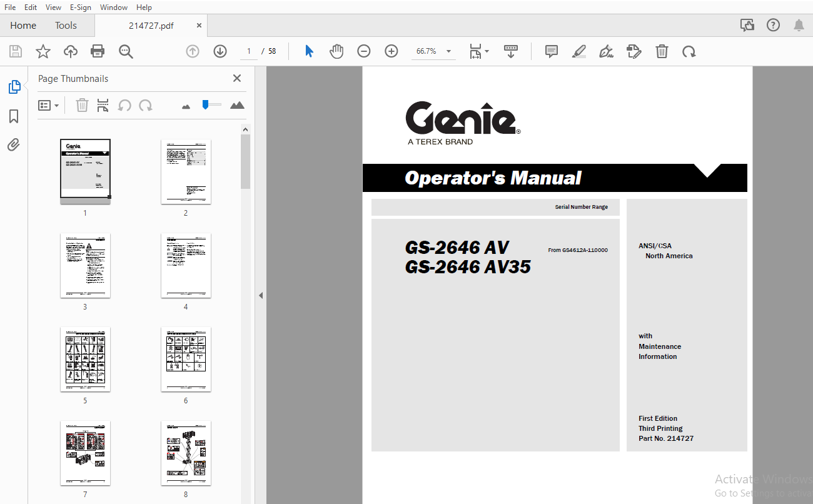Go to next page arrow
The width and height of the screenshot is (813, 504).
(220, 51)
